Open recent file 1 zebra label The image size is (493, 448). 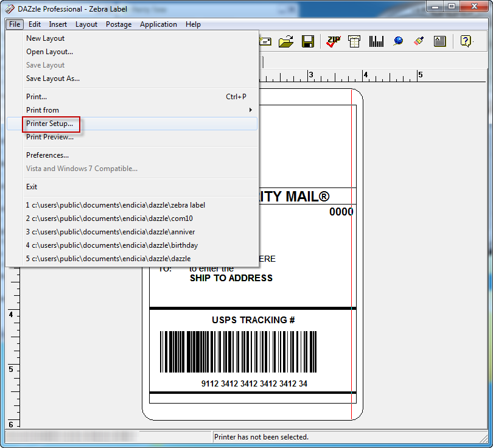[132, 205]
